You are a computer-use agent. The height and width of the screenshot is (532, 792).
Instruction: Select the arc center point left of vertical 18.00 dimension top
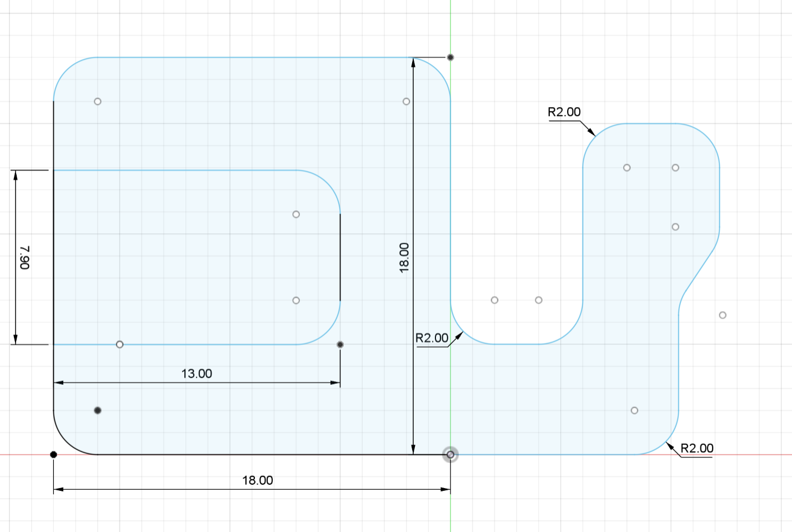point(407,102)
